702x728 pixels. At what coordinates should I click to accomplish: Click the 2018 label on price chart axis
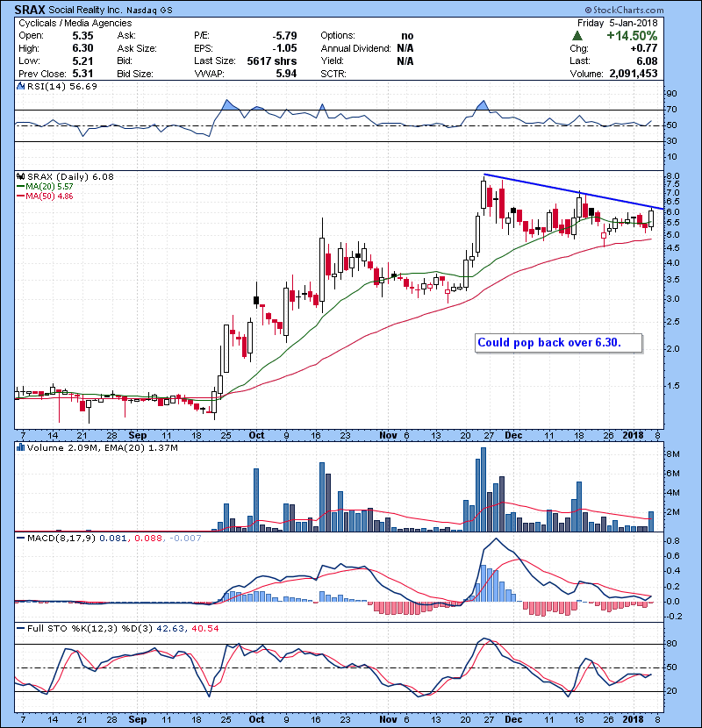(x=633, y=436)
